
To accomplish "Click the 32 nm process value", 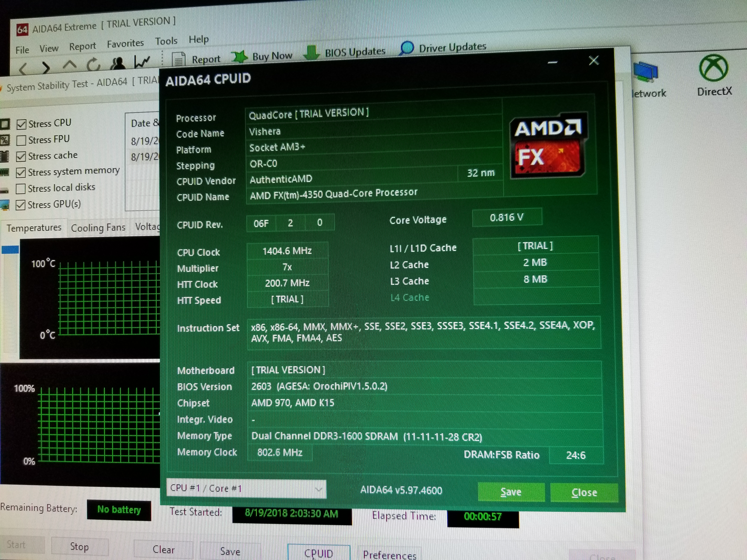I will [x=481, y=173].
